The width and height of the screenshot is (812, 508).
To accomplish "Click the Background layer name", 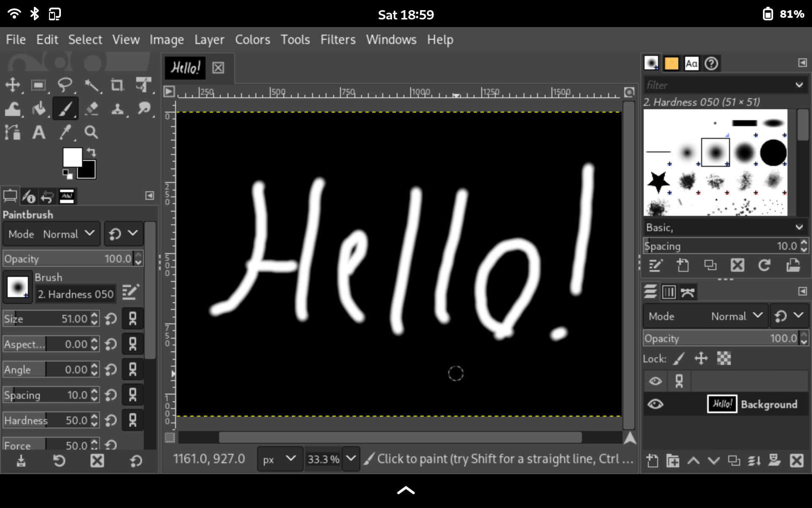I will click(x=769, y=404).
